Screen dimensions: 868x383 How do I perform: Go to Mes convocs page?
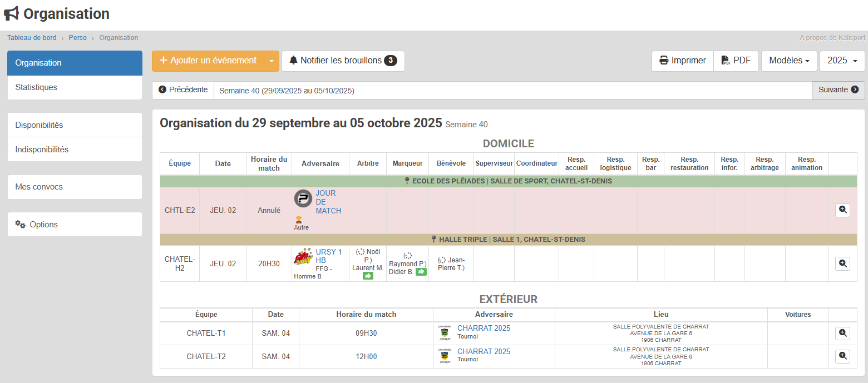pos(75,187)
